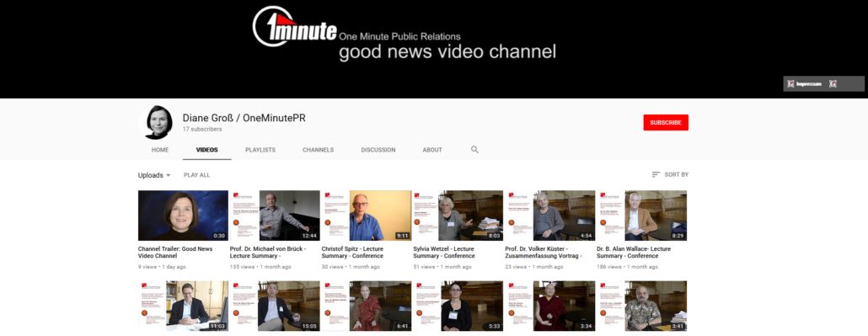
Task: Play the 8:29 Alan Wallace thumbnail
Action: tap(641, 216)
